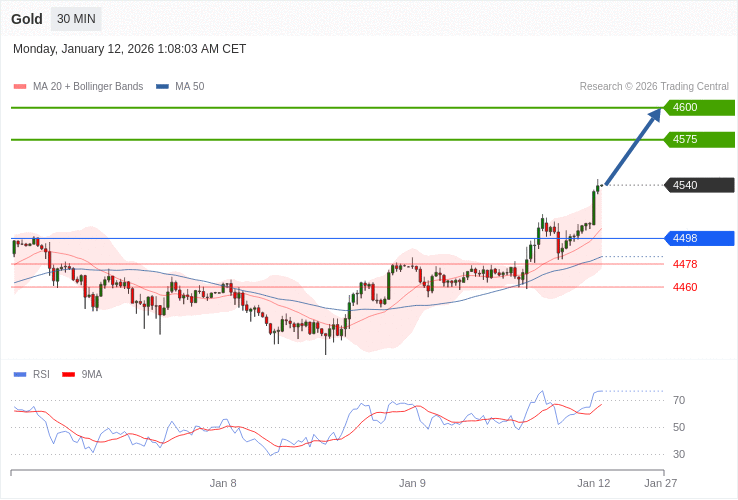Screen dimensions: 738x500
Task: Click the blue RSI legend marker
Action: pos(19,375)
